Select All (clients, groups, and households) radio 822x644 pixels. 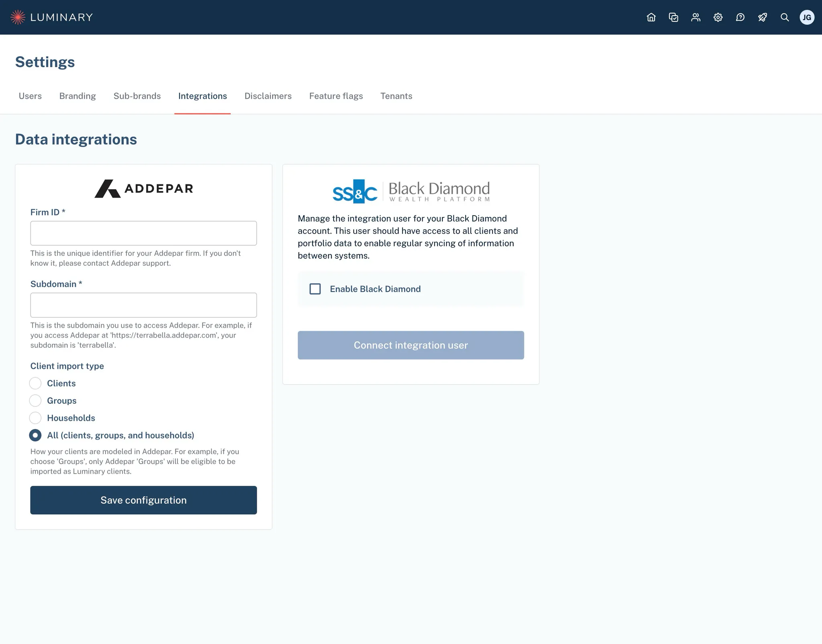click(35, 435)
